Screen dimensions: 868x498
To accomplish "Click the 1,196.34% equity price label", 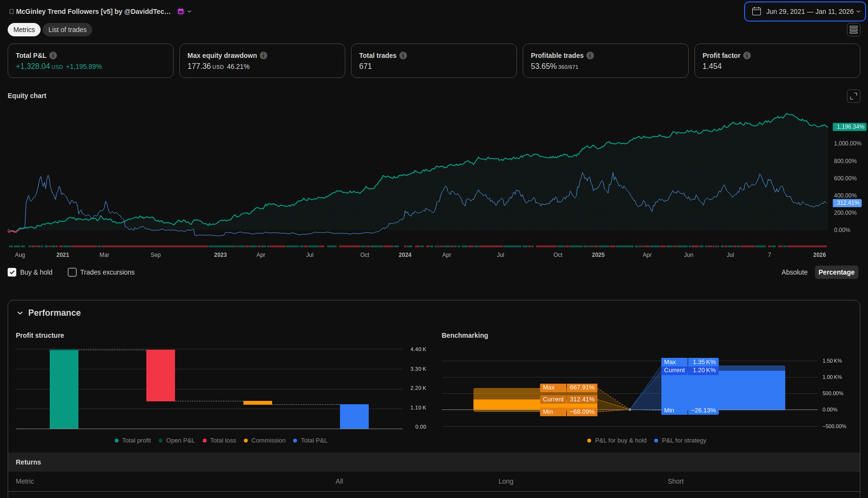I will [849, 127].
